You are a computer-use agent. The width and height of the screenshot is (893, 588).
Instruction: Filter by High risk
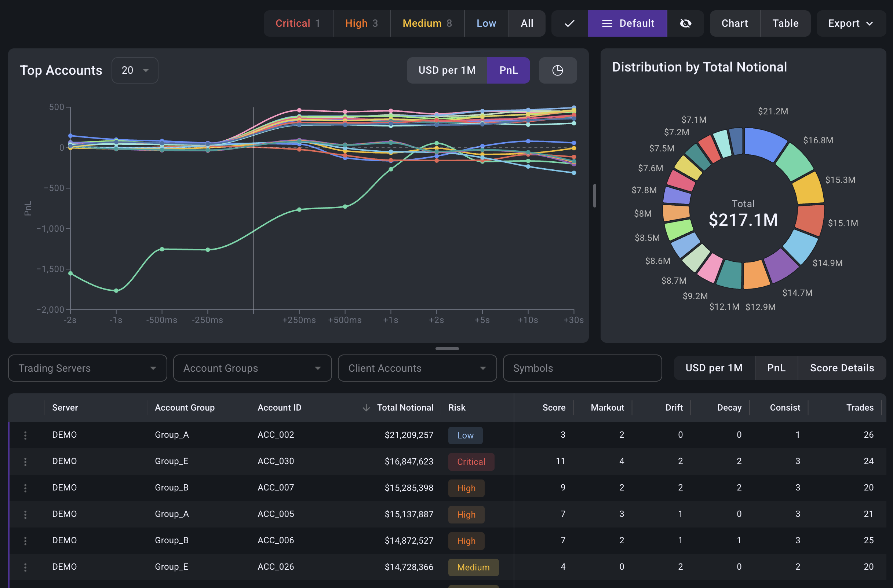(x=361, y=23)
